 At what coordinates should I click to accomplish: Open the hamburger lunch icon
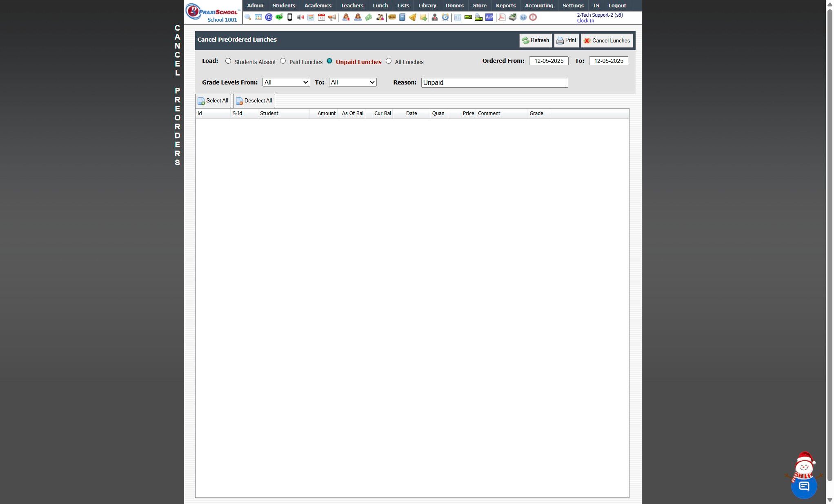[392, 17]
